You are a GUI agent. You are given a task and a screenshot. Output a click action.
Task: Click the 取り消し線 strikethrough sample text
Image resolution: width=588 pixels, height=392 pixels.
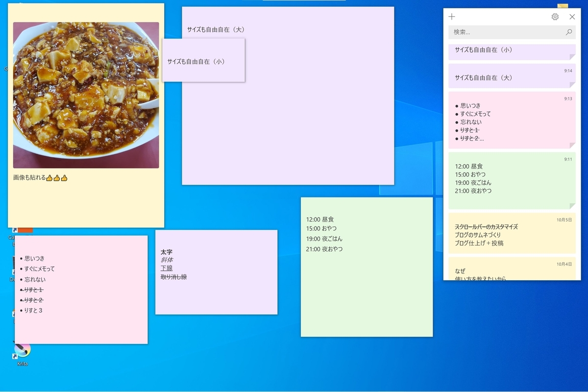click(x=174, y=276)
